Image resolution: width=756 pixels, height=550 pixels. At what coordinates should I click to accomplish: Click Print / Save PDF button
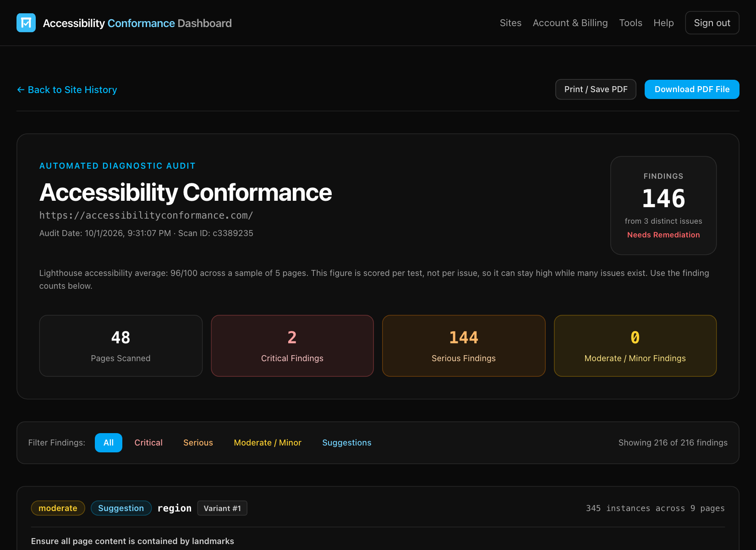point(596,89)
